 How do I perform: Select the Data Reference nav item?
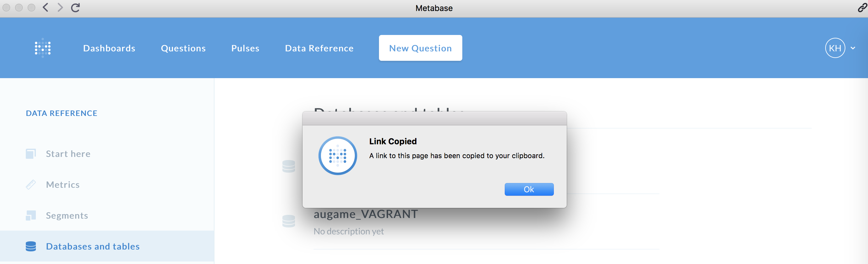[x=319, y=48]
